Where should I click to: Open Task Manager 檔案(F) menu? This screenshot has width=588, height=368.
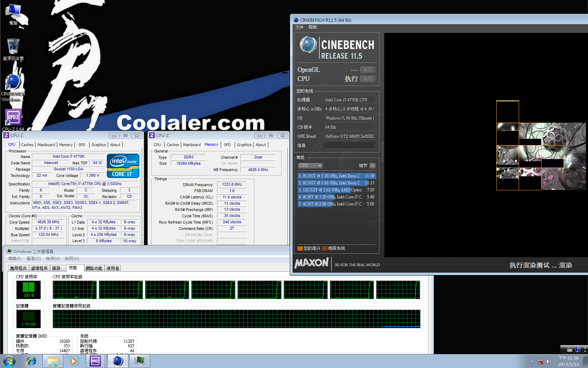pos(15,259)
